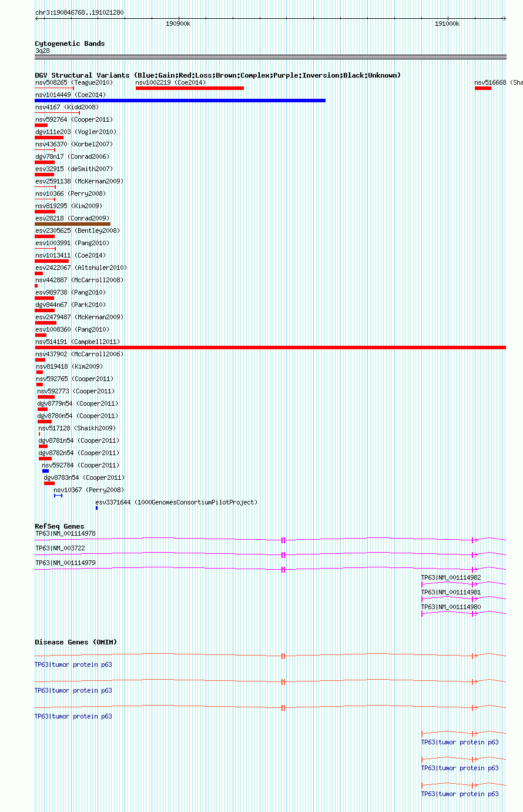This screenshot has width=523, height=812.
Task: Open variant esv32915 (deSmith2007)
Action: (74, 169)
